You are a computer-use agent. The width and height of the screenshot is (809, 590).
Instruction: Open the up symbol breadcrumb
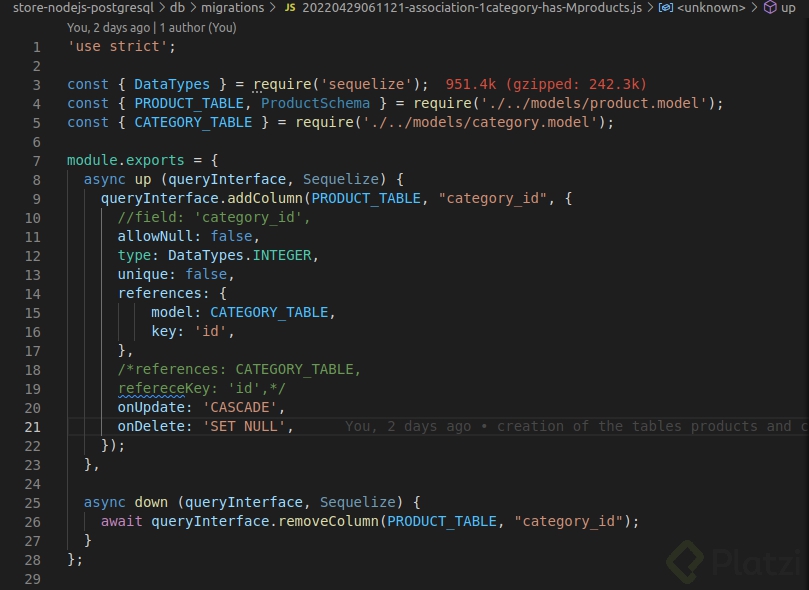pyautogui.click(x=788, y=8)
